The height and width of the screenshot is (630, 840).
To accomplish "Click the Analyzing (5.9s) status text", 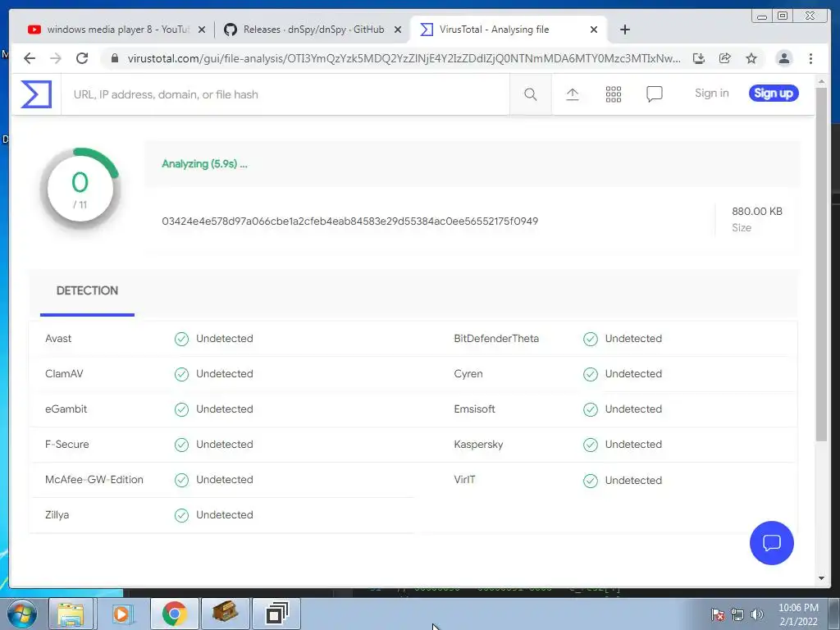I will click(204, 164).
